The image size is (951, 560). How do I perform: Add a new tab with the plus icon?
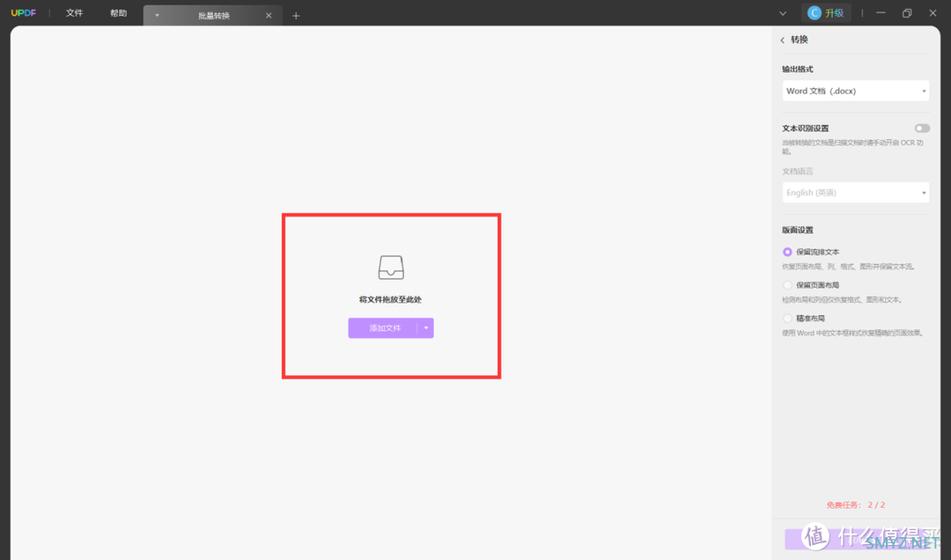click(296, 16)
